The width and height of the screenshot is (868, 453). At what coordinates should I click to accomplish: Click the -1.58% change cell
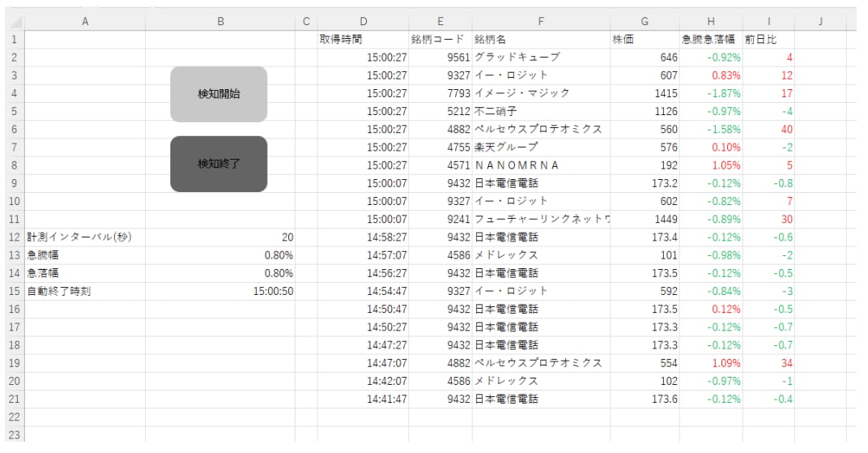(711, 129)
